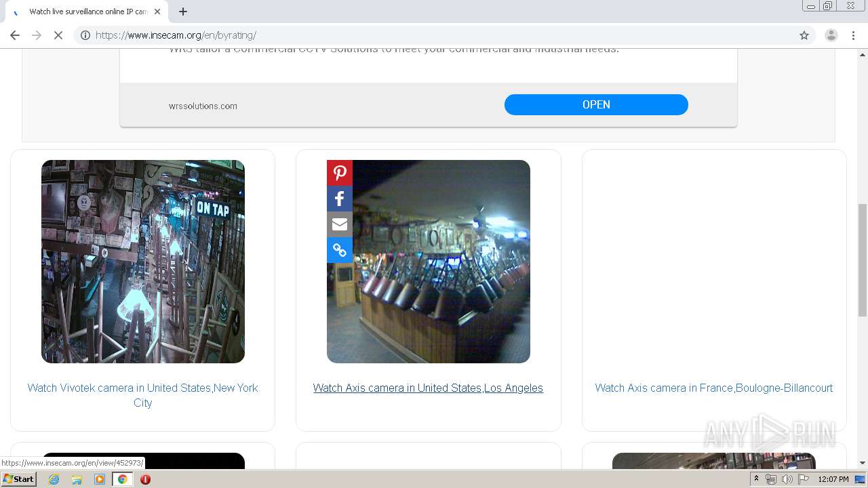Share camera image on Pinterest

[x=340, y=173]
